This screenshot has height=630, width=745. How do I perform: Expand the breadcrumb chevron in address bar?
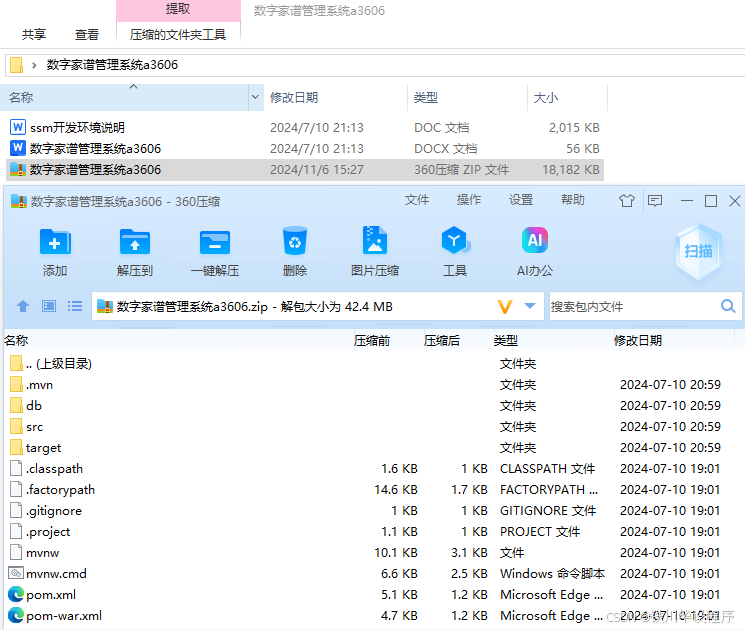pos(34,65)
